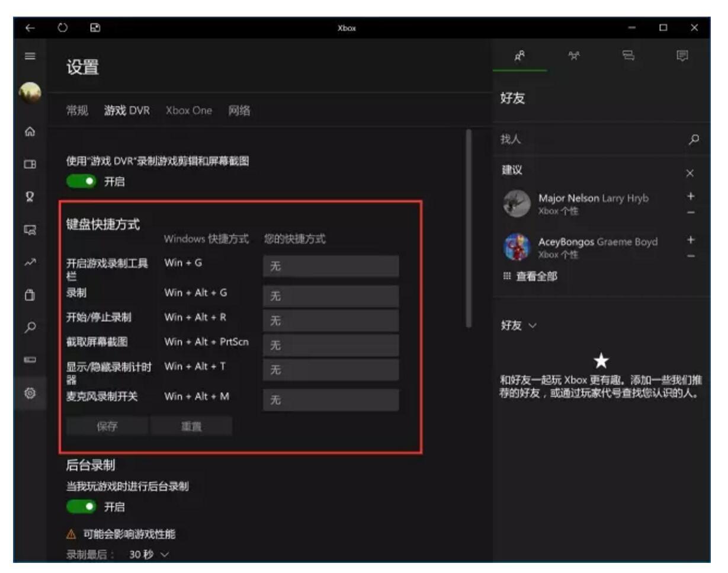Click the settings page vertical scrollbar
Image resolution: width=728 pixels, height=573 pixels.
click(469, 228)
